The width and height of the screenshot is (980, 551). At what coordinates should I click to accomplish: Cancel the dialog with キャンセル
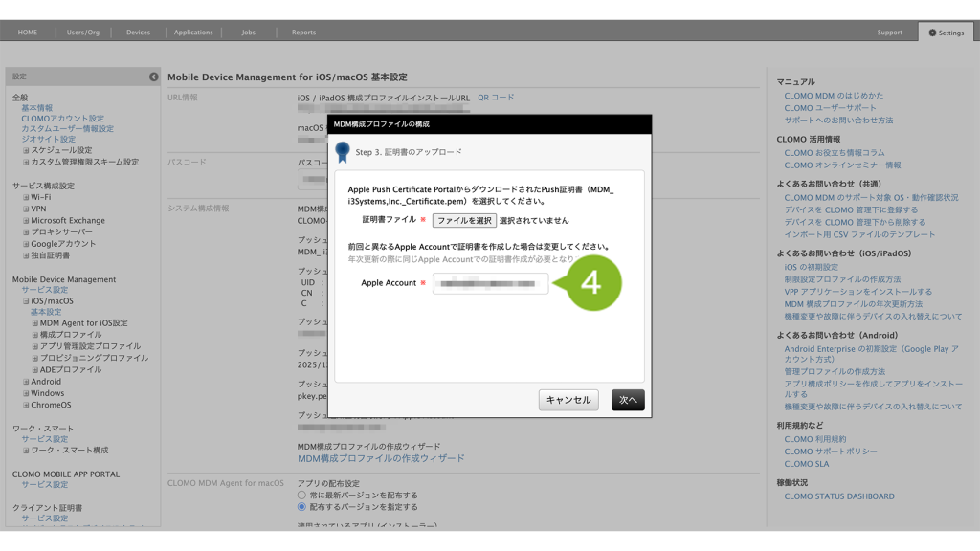pyautogui.click(x=568, y=400)
